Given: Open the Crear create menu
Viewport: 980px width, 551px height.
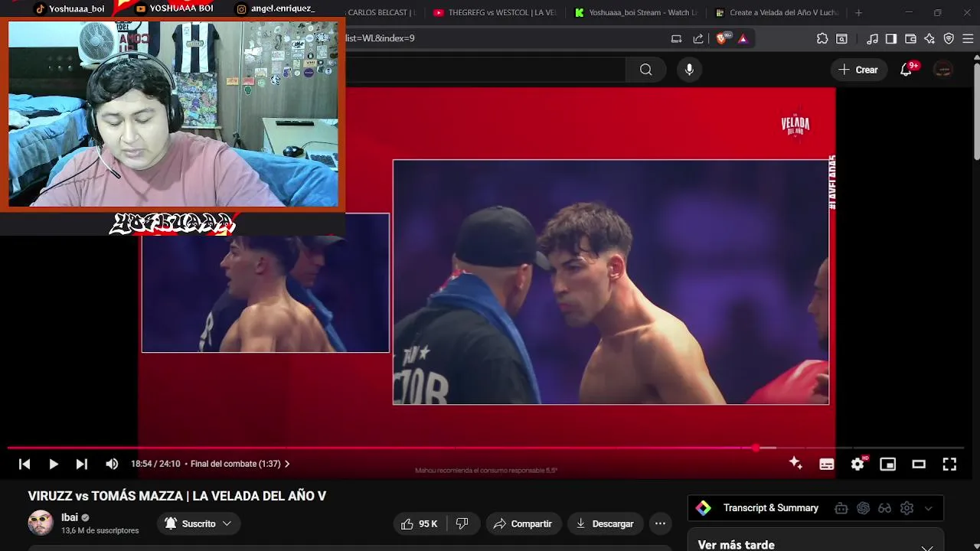Looking at the screenshot, I should pos(858,70).
